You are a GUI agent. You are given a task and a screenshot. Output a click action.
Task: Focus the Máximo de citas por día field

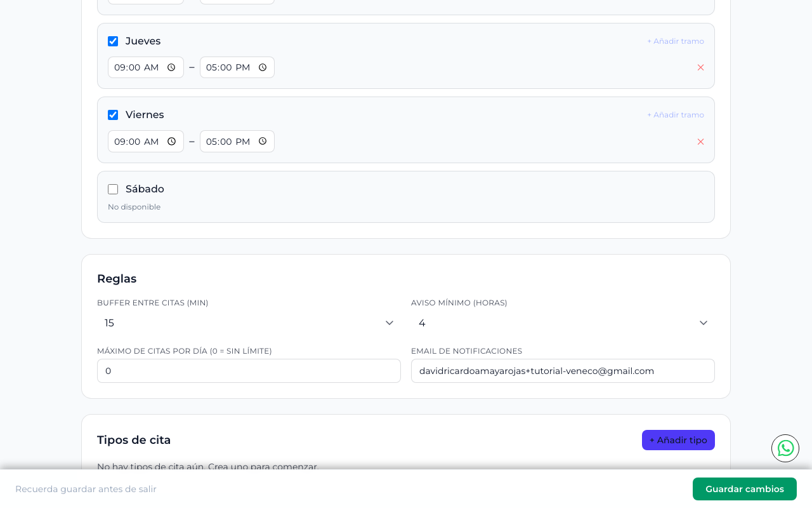pyautogui.click(x=249, y=371)
